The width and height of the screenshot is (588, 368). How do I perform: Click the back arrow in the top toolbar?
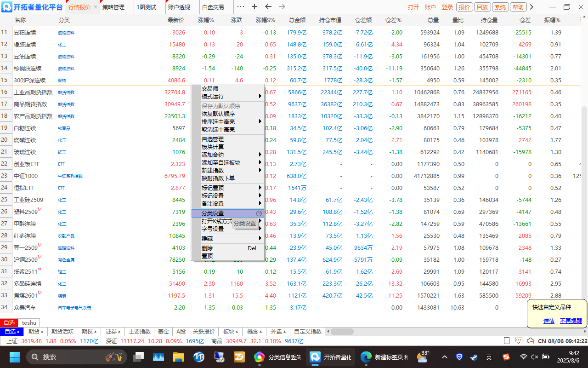pos(268,7)
